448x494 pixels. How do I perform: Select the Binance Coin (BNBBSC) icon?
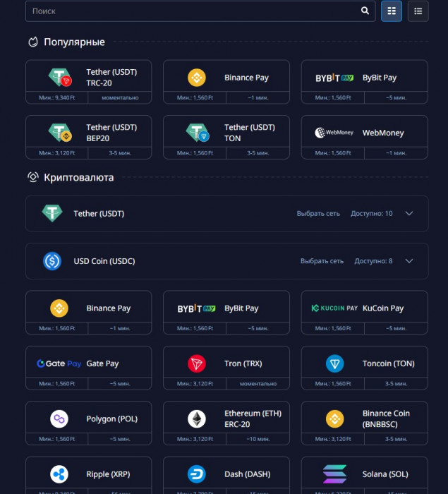pos(334,418)
